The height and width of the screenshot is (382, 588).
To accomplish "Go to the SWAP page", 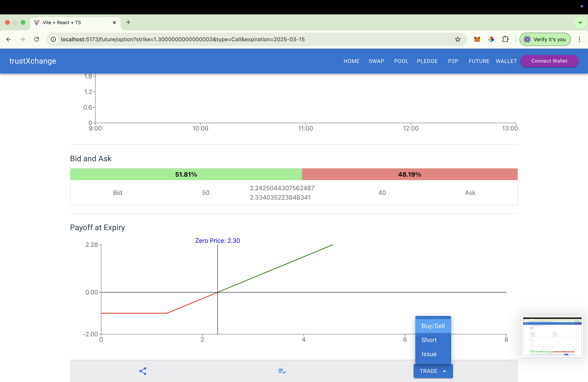I will click(x=376, y=61).
